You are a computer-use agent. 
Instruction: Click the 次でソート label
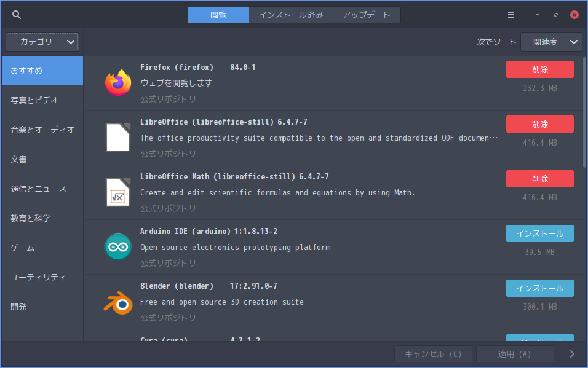(x=496, y=42)
